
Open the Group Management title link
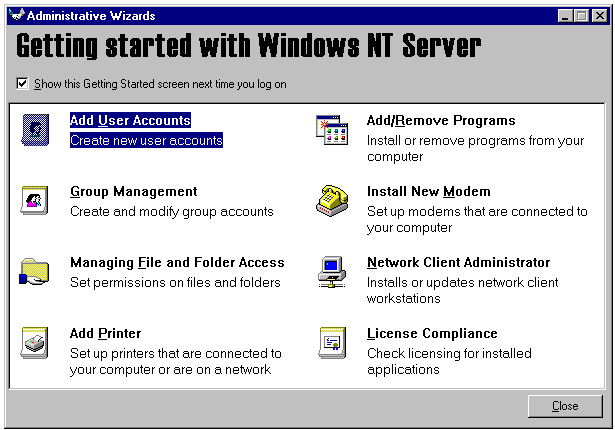[x=134, y=192]
